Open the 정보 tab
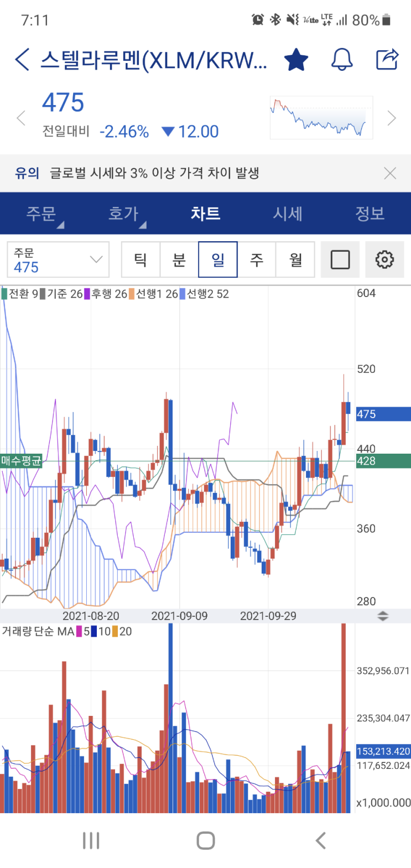 370,214
